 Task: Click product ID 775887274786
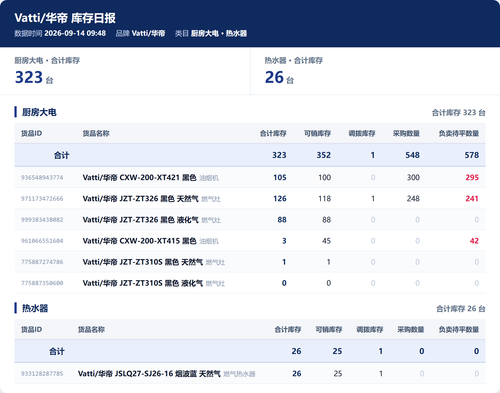tap(42, 262)
